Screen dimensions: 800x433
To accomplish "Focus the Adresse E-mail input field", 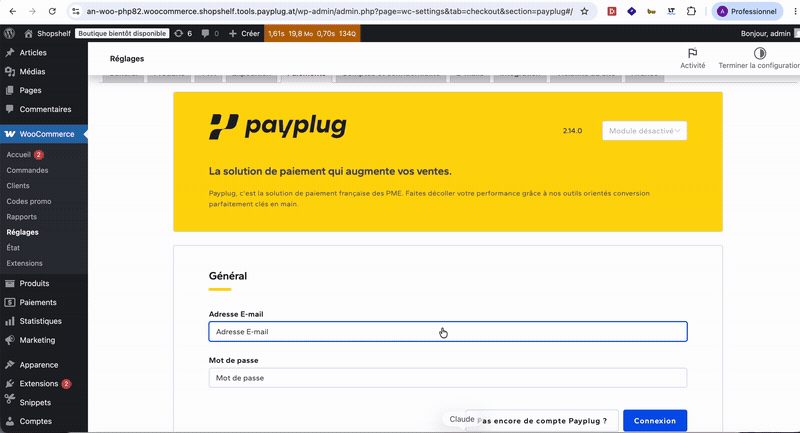I will (x=448, y=332).
